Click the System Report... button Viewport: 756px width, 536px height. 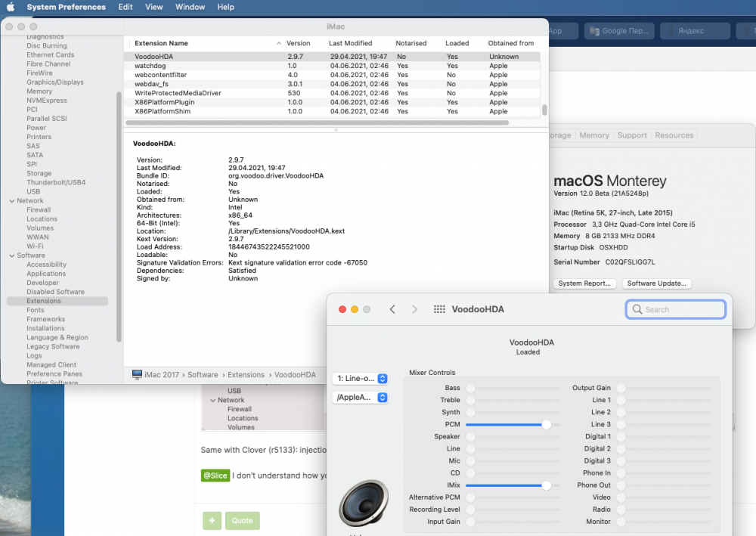(584, 283)
